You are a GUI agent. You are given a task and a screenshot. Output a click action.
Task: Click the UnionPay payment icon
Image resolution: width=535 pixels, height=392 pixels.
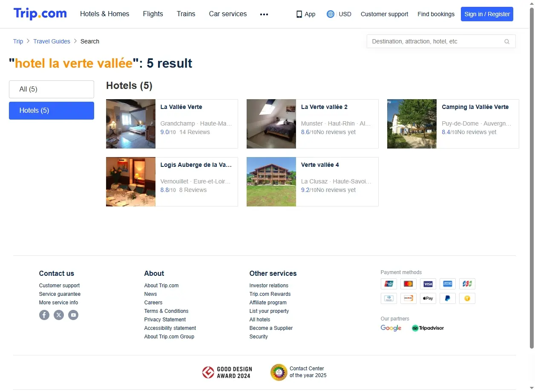[x=389, y=284]
